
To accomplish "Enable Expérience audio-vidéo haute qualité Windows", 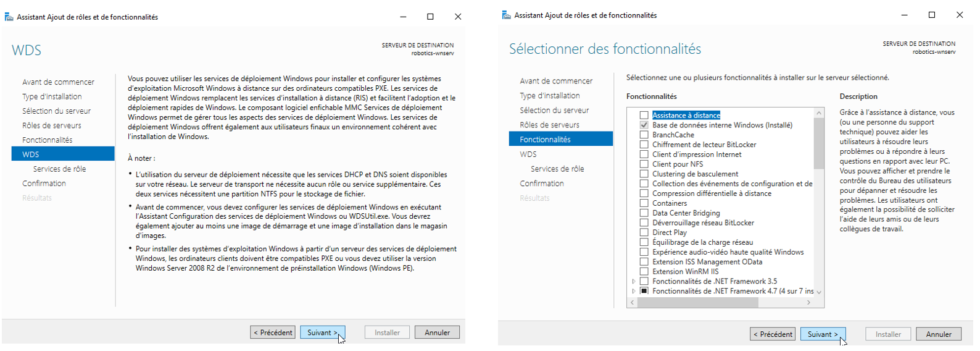I will tap(644, 252).
